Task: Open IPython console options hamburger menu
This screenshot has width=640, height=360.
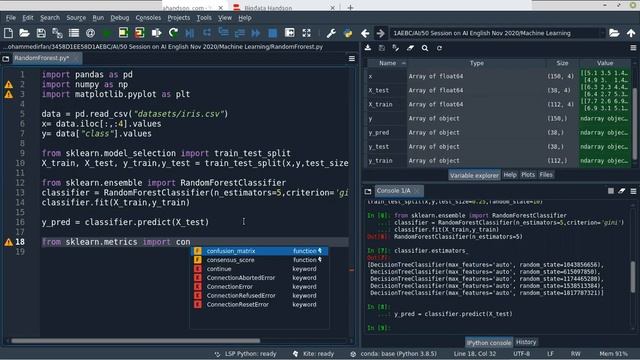Action: (x=633, y=191)
